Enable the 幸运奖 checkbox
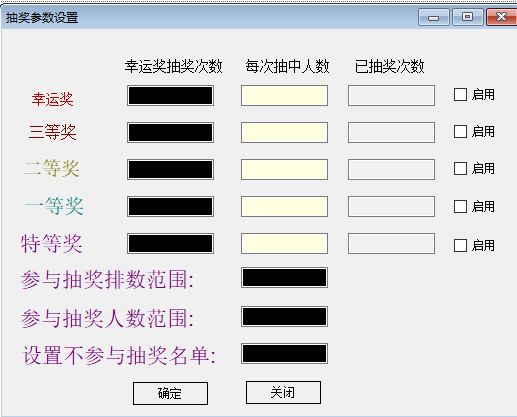The width and height of the screenshot is (517, 417). coord(460,95)
